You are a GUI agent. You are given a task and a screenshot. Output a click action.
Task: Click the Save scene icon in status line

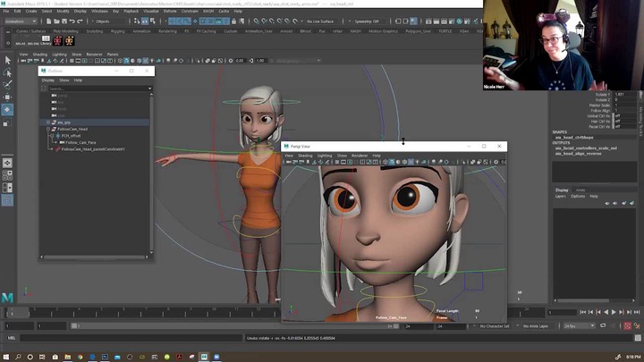point(65,21)
